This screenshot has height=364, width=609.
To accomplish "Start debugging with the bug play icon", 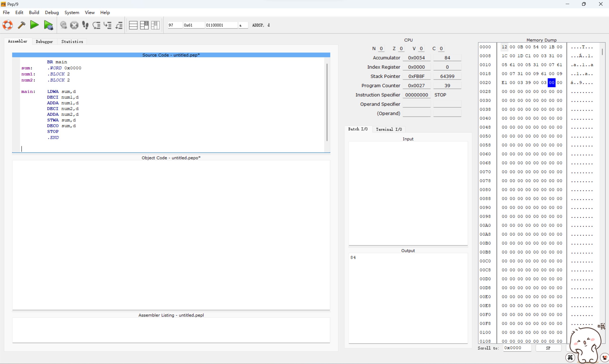I will [x=49, y=25].
